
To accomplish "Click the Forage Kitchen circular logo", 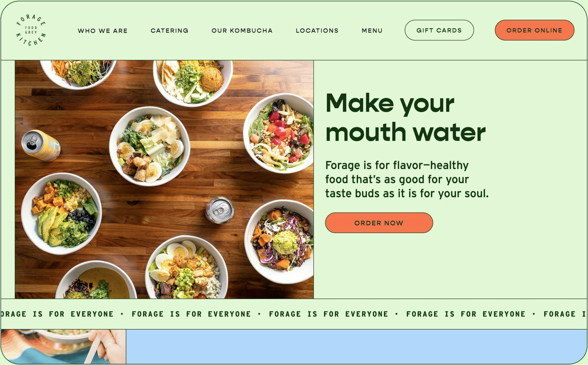I will 31,30.
